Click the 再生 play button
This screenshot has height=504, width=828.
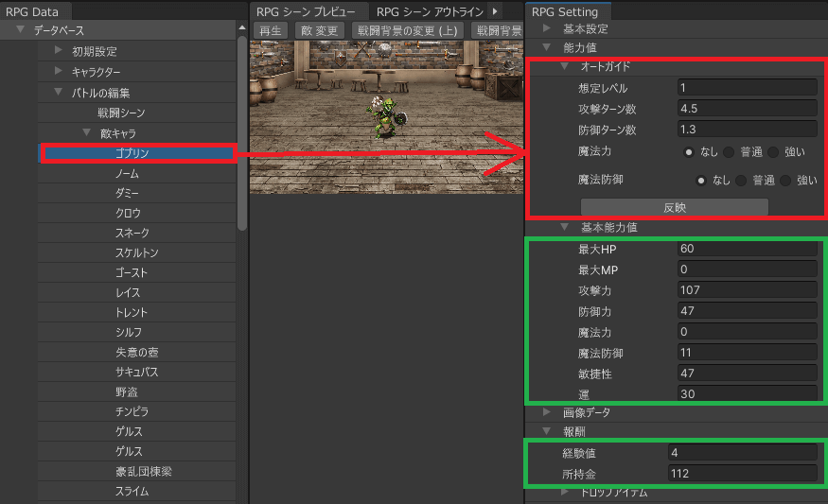[271, 30]
